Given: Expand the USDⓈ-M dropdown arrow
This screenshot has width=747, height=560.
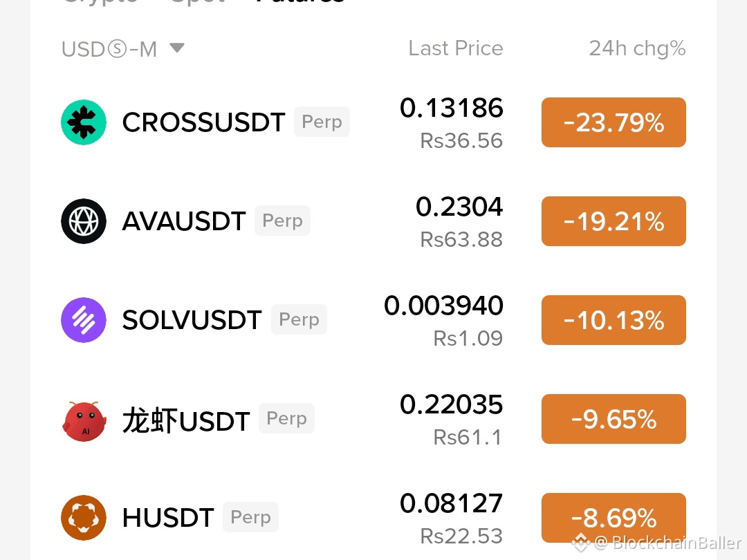Looking at the screenshot, I should (177, 48).
